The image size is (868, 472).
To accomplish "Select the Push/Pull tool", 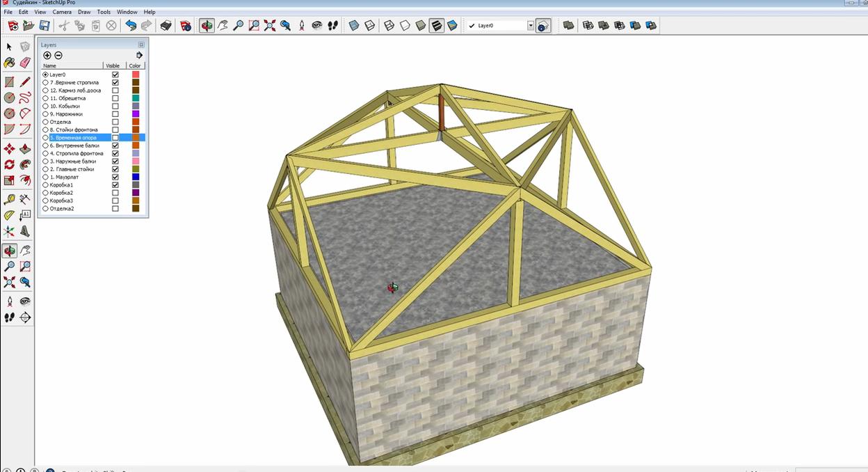I will [25, 148].
